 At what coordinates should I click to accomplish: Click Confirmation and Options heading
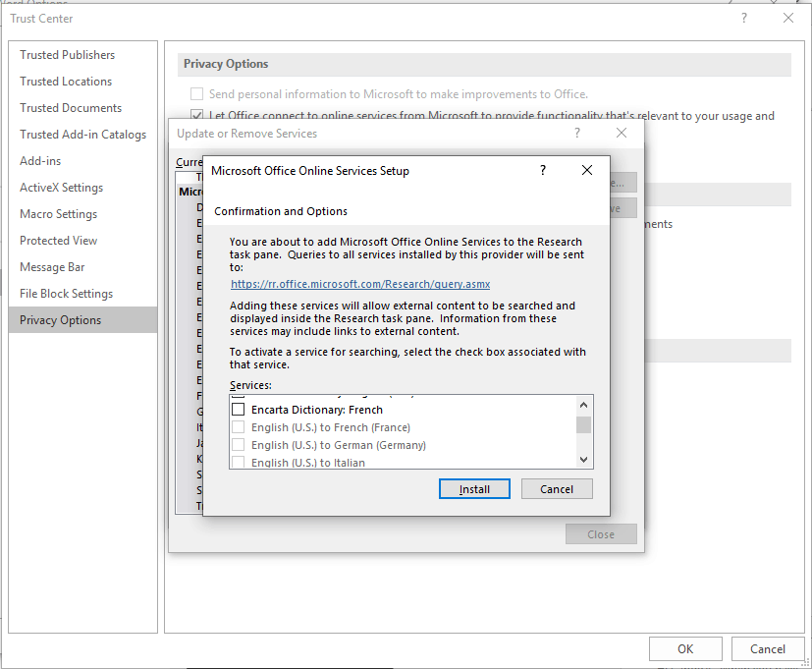pyautogui.click(x=281, y=211)
